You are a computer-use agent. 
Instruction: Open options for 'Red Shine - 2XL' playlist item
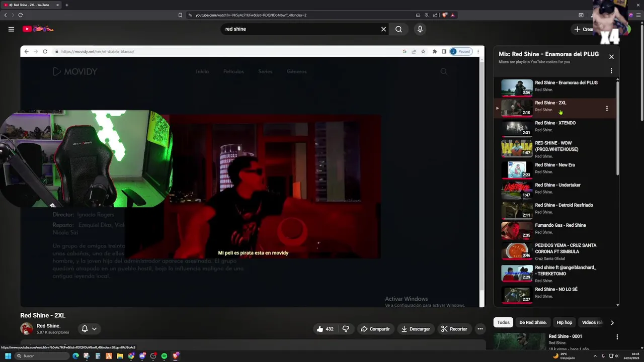coord(607,108)
